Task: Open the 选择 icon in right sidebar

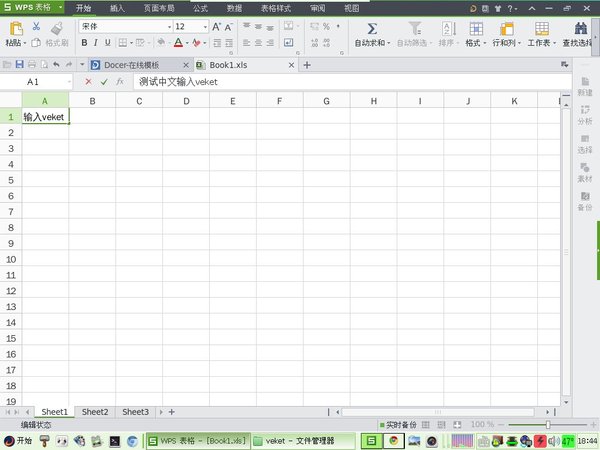Action: pyautogui.click(x=585, y=143)
